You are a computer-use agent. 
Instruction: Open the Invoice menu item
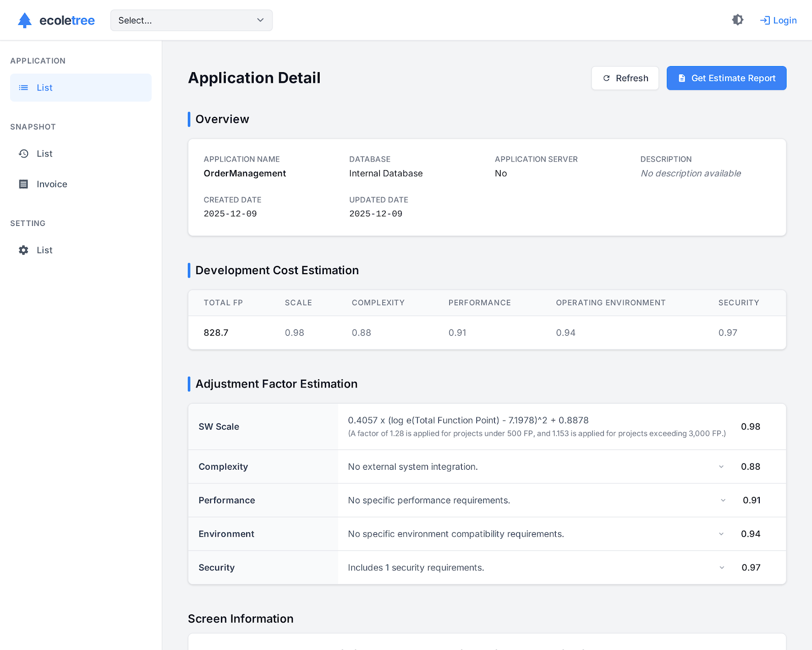(x=81, y=184)
